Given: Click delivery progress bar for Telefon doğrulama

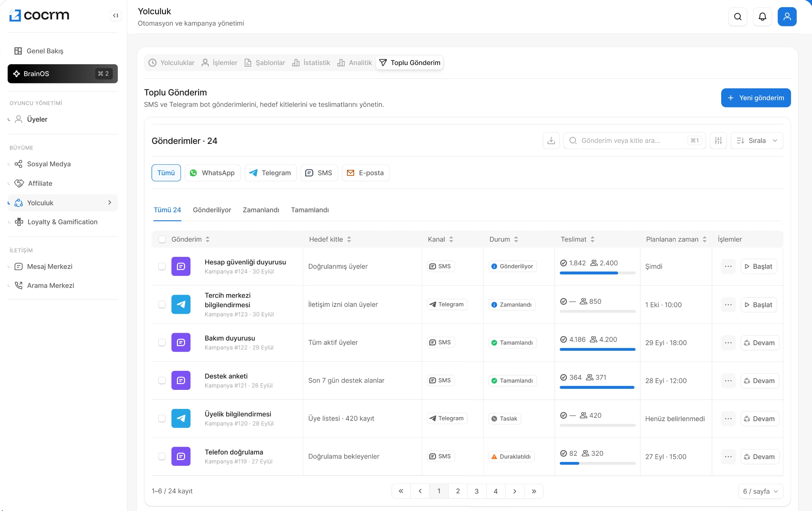Looking at the screenshot, I should 597,463.
